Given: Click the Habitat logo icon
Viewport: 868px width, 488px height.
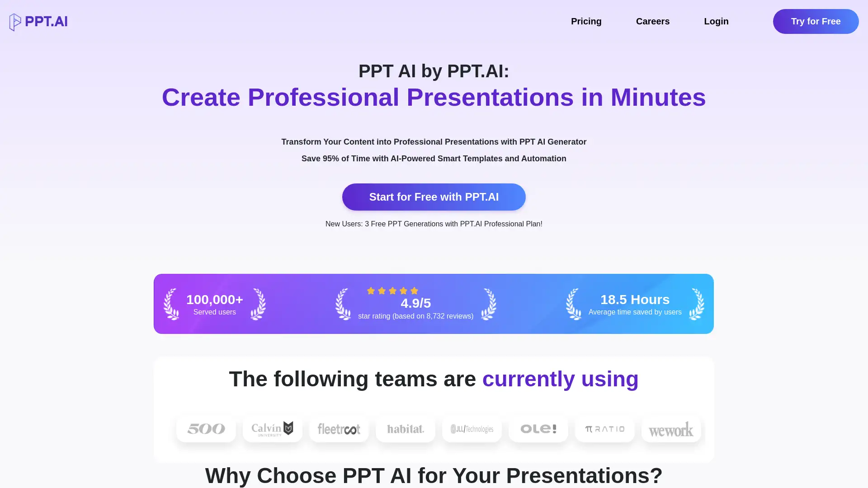Looking at the screenshot, I should tap(406, 429).
